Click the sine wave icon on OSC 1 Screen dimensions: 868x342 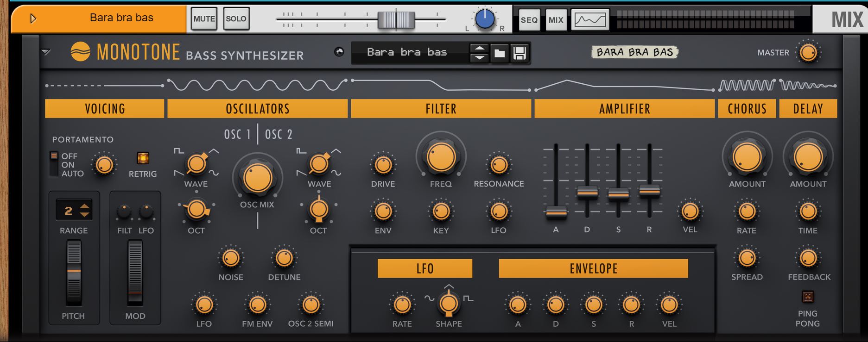pos(214,173)
